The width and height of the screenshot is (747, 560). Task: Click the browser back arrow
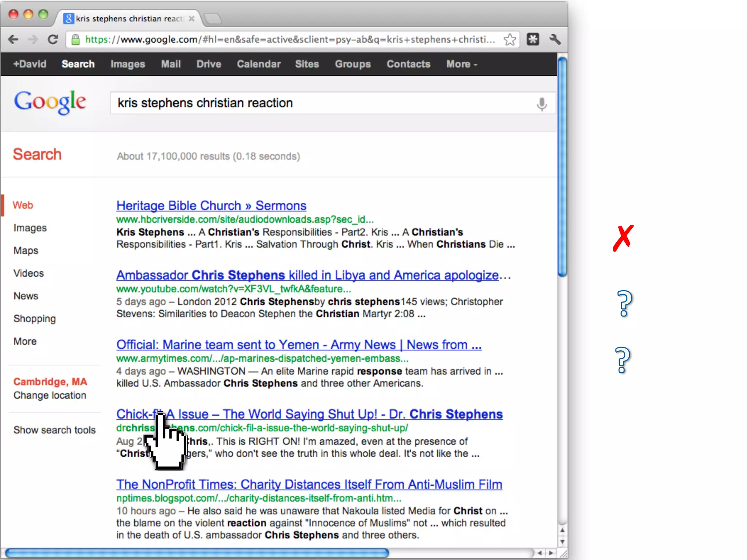(x=13, y=39)
